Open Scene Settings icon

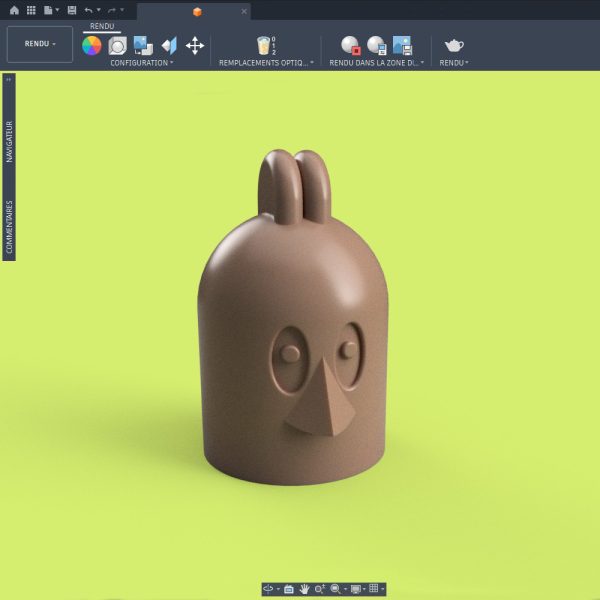click(117, 46)
